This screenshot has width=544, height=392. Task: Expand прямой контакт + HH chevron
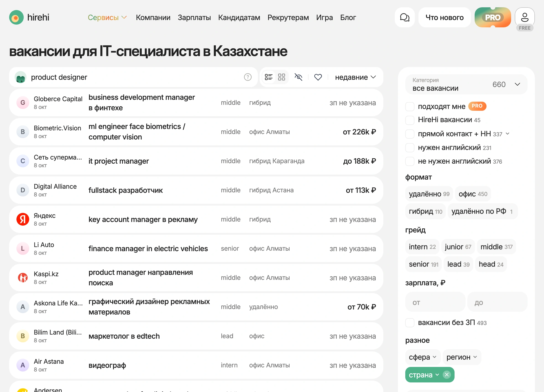click(507, 134)
